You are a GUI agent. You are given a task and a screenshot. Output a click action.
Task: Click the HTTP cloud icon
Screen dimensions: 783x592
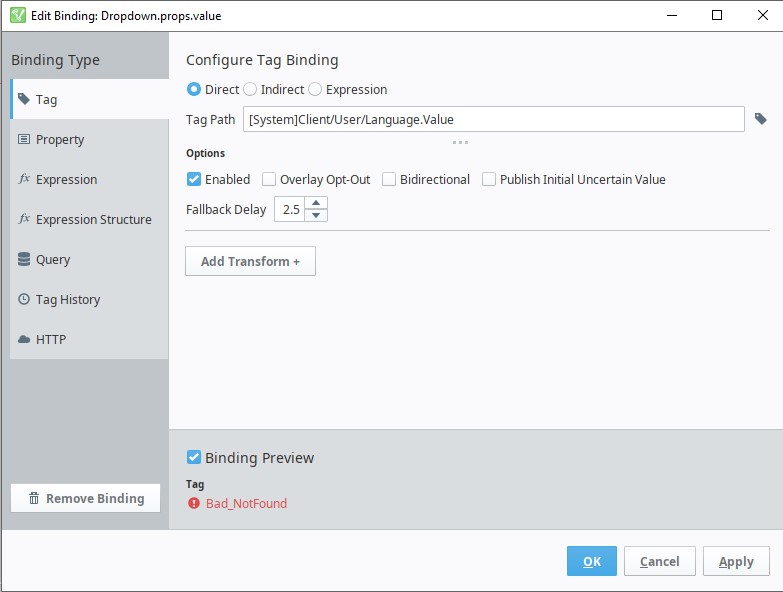24,339
